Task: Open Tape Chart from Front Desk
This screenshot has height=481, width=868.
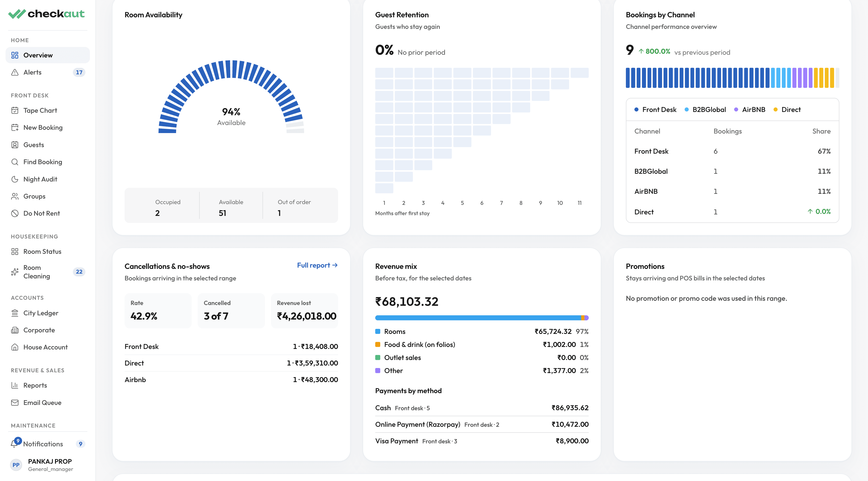Action: coord(47,110)
